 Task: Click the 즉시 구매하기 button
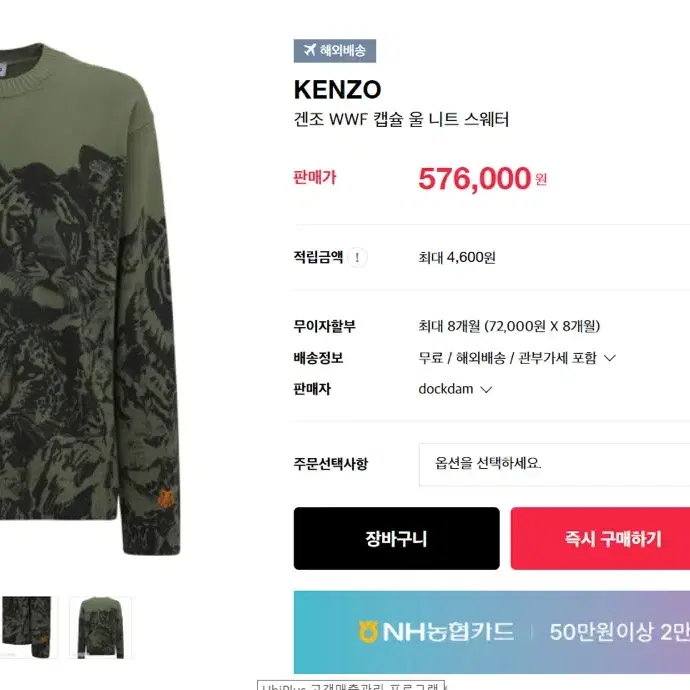pyautogui.click(x=600, y=538)
